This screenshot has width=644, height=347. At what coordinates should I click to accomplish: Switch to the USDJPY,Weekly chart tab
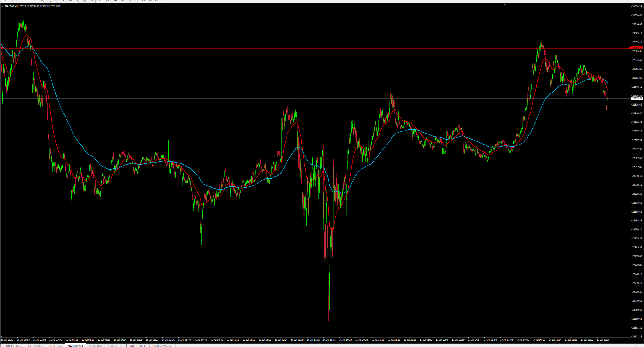point(162,346)
